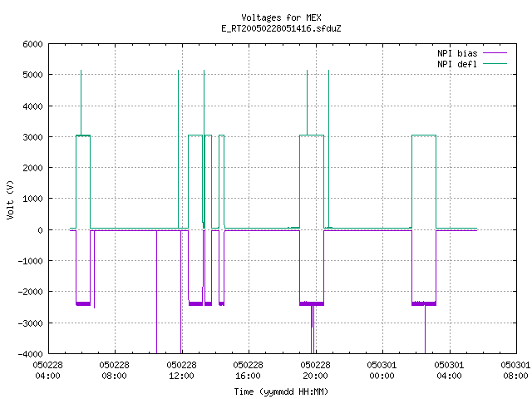Click the '050228 08:00' x-axis tick label
Screen dimensions: 532x399
(115, 371)
